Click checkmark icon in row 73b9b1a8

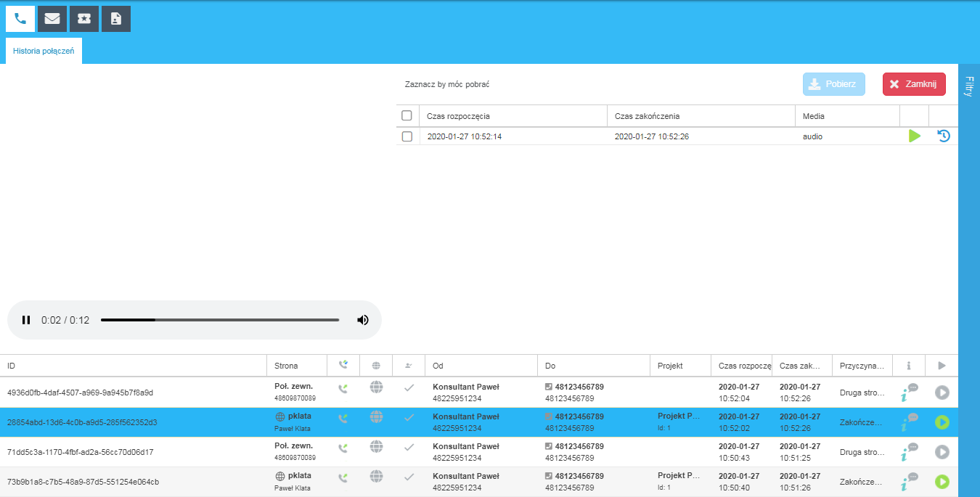[x=409, y=477]
